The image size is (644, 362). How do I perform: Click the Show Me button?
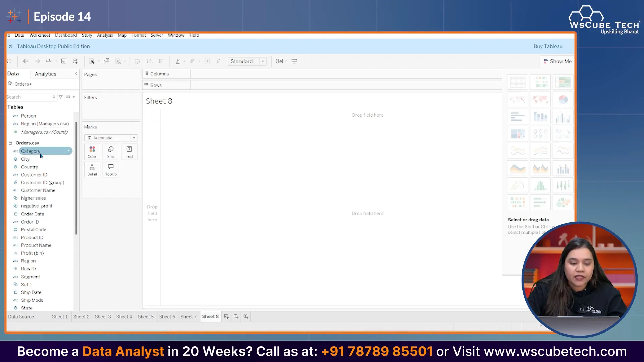pos(557,61)
